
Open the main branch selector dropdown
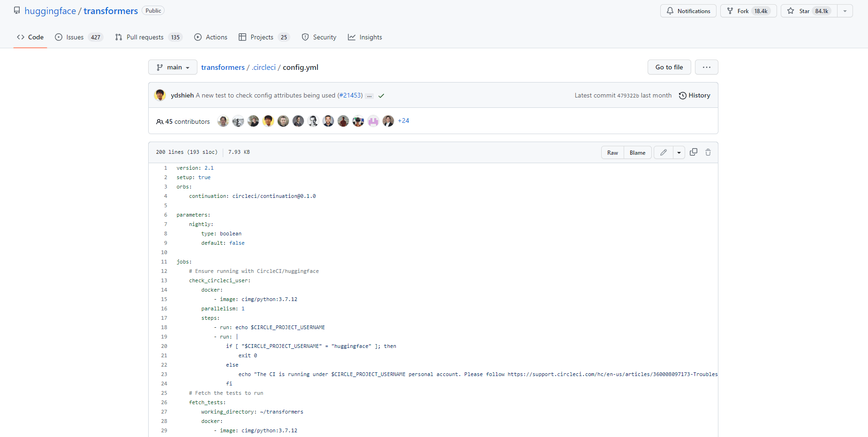click(x=173, y=67)
